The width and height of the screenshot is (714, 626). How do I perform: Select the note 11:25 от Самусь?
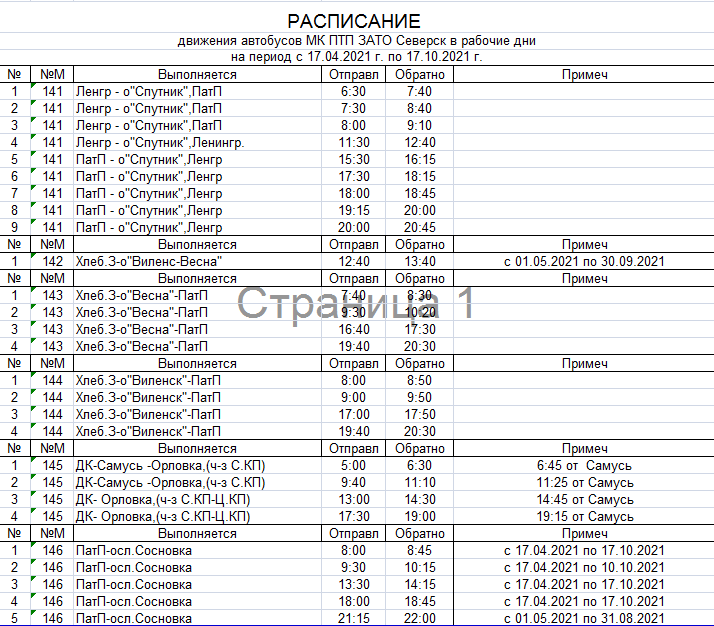pyautogui.click(x=585, y=482)
